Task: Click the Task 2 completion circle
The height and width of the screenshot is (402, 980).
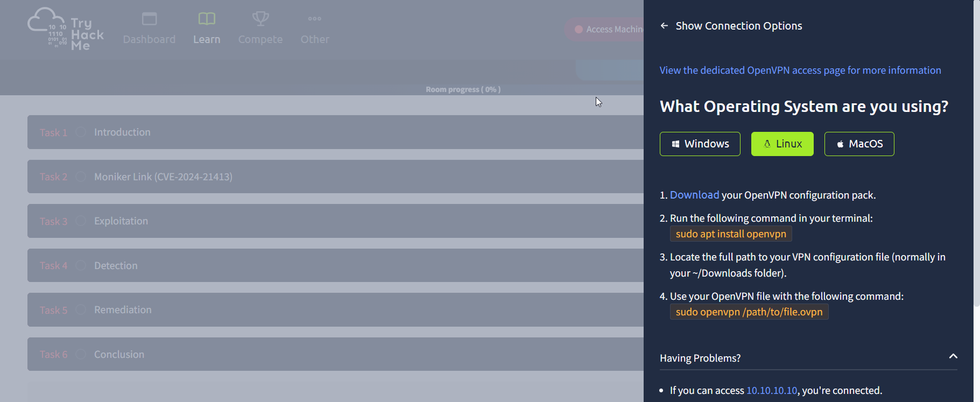Action: 81,177
